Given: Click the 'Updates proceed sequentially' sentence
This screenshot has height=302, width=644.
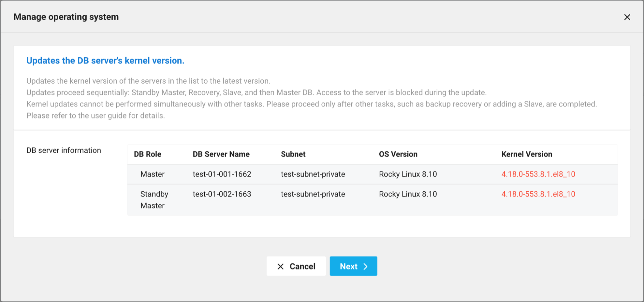Looking at the screenshot, I should click(256, 92).
